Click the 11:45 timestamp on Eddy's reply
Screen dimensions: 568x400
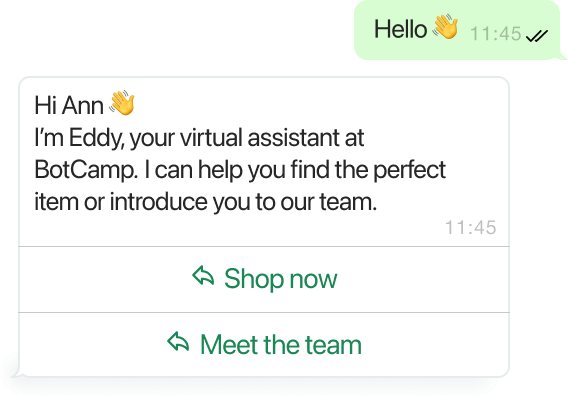471,228
